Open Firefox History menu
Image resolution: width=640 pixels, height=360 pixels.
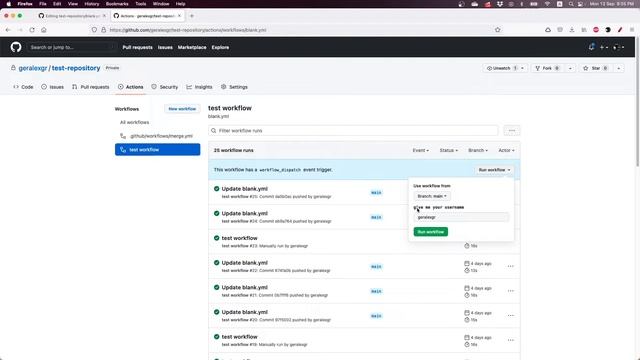[91, 4]
